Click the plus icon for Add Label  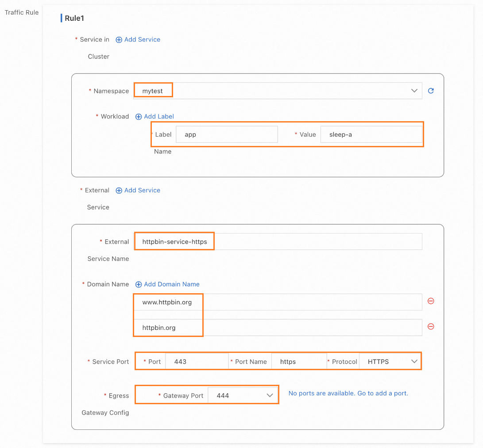[x=139, y=117]
